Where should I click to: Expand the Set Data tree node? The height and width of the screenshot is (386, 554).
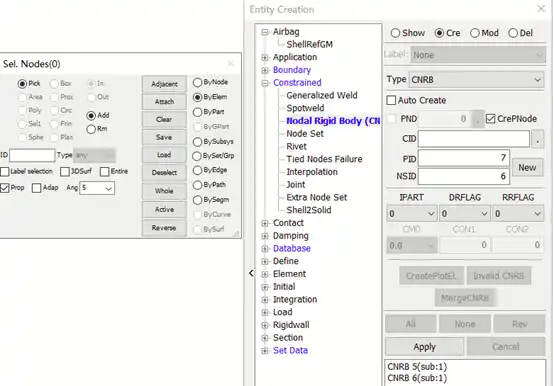(x=265, y=351)
